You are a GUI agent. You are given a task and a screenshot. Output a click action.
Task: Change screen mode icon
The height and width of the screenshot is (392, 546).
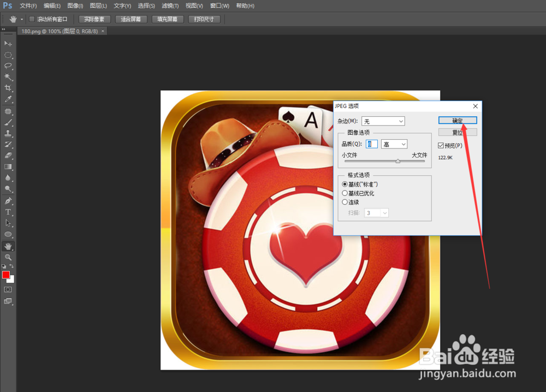(x=8, y=301)
